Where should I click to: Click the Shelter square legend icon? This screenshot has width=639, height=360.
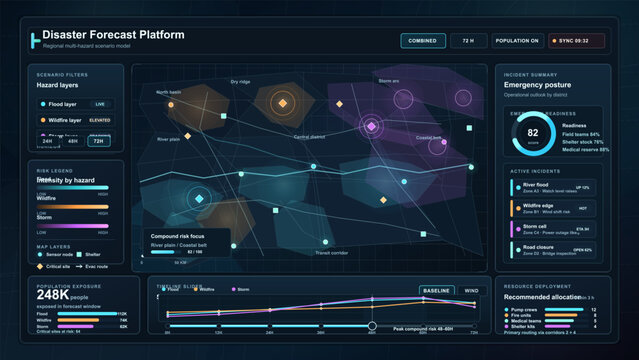click(79, 254)
